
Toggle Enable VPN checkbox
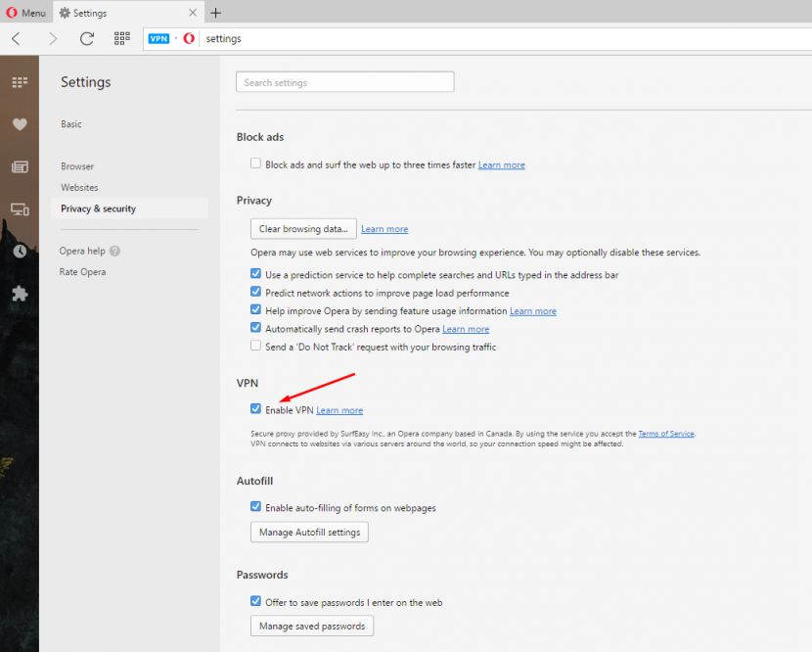coord(255,408)
